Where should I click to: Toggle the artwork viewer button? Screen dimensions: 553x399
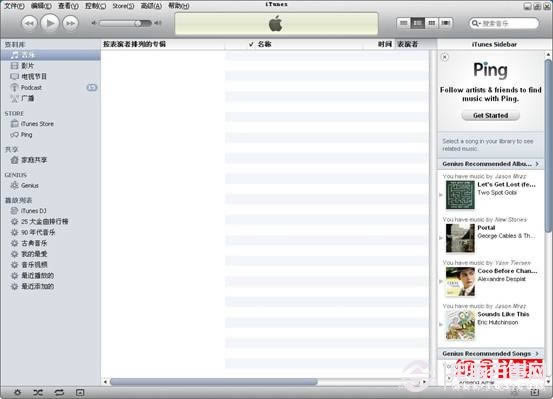(x=80, y=392)
